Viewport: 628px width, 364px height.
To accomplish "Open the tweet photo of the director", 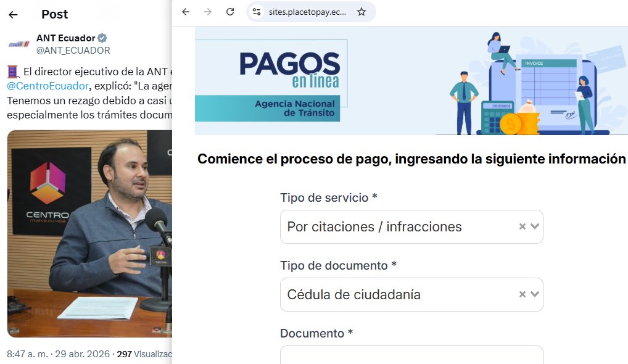I will [x=89, y=233].
